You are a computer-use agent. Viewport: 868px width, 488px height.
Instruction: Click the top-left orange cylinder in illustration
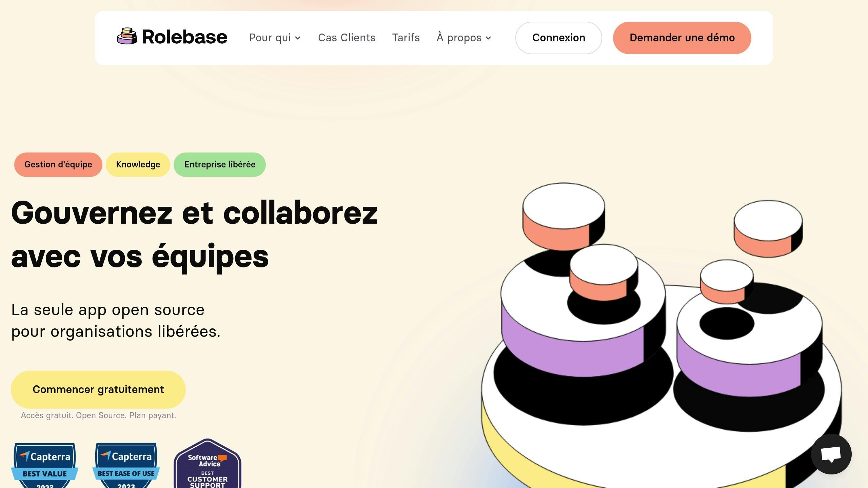[x=564, y=217]
